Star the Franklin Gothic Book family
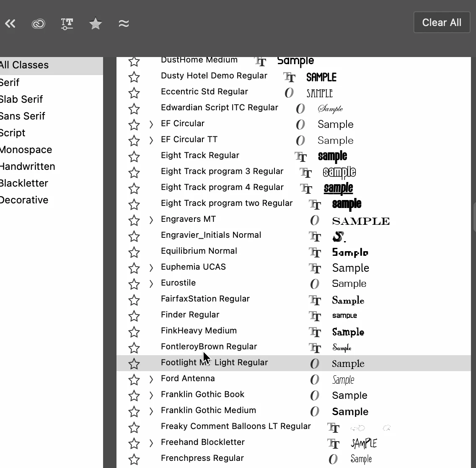The height and width of the screenshot is (468, 476). click(x=134, y=396)
